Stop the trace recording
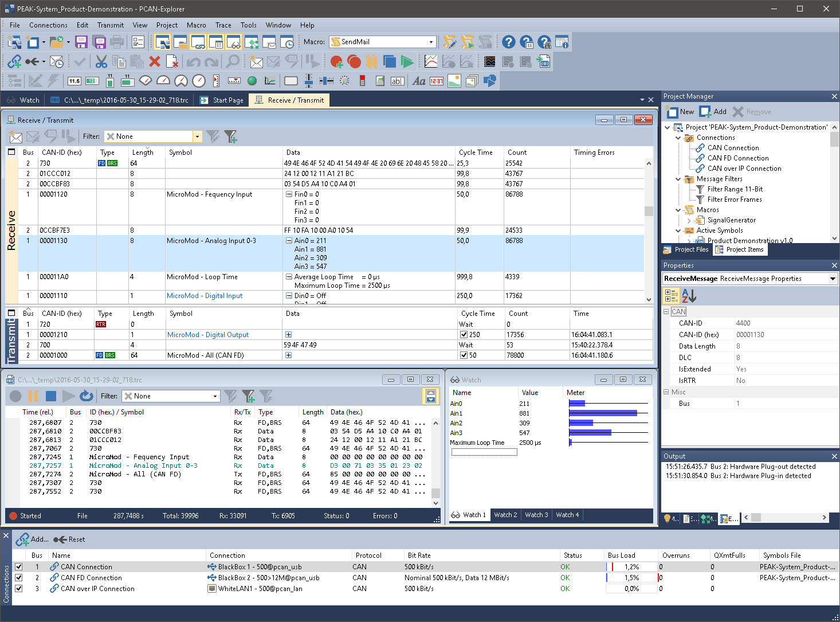The width and height of the screenshot is (840, 622). coord(50,396)
